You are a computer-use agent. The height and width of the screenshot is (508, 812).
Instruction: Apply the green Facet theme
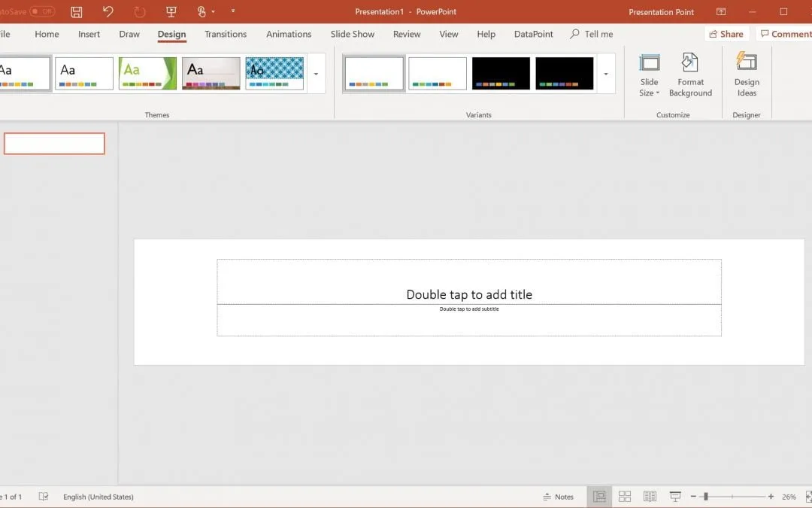pos(147,74)
